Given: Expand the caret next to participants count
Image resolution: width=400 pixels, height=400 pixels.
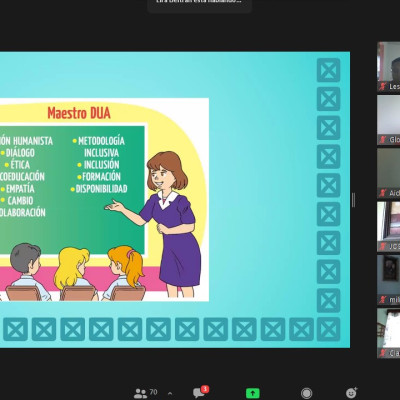Looking at the screenshot, I should click(x=170, y=394).
